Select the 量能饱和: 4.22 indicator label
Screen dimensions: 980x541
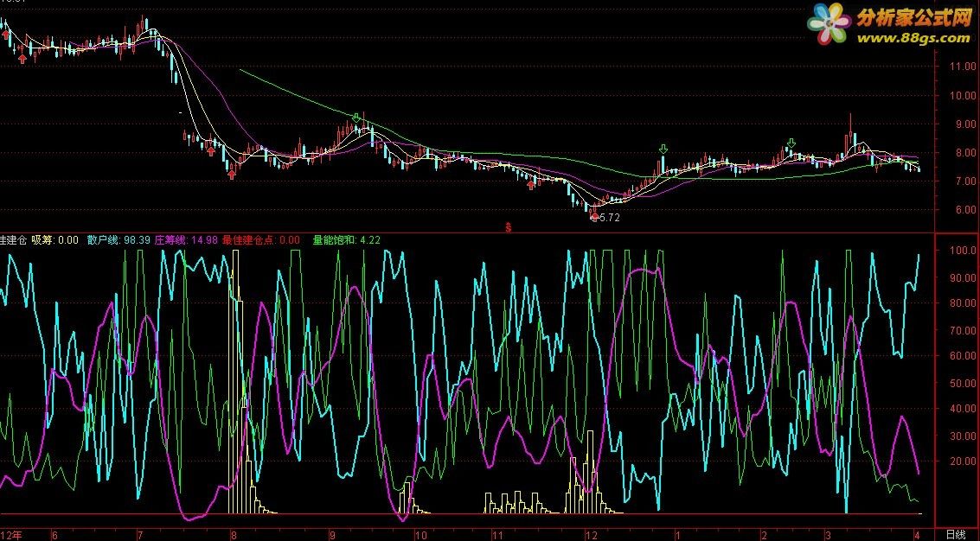pos(346,240)
